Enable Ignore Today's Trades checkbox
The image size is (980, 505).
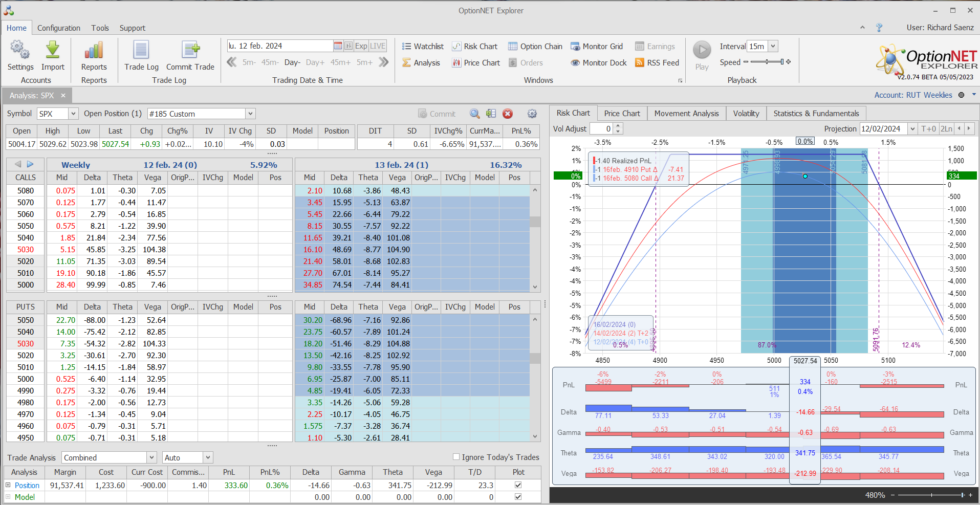(x=456, y=457)
